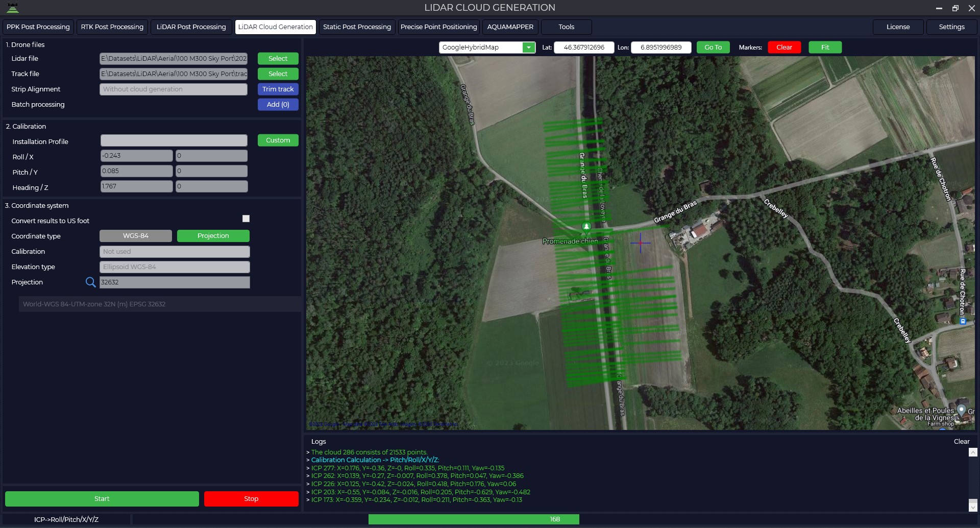The image size is (980, 528).
Task: Click the Custom calibration button
Action: click(278, 140)
